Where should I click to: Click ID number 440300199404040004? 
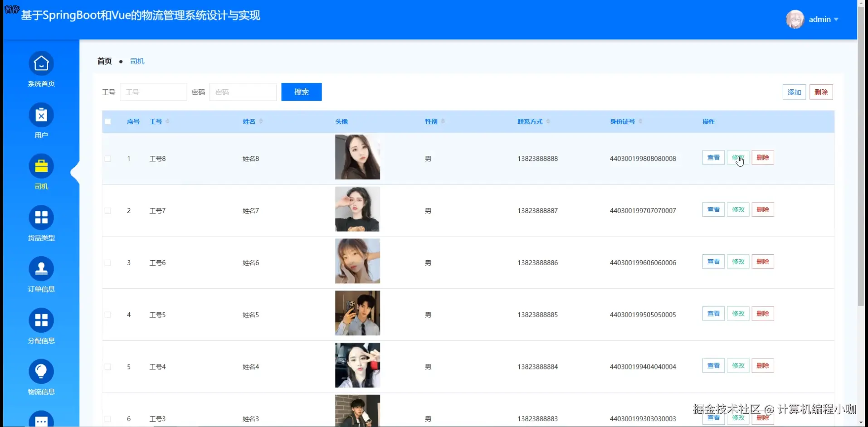[x=643, y=367]
